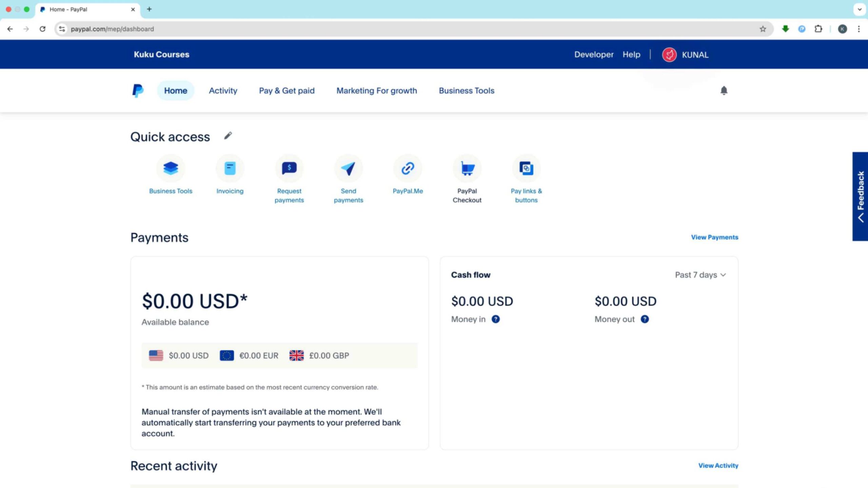The height and width of the screenshot is (488, 868).
Task: Open the Marketing For growth menu
Action: (x=377, y=91)
